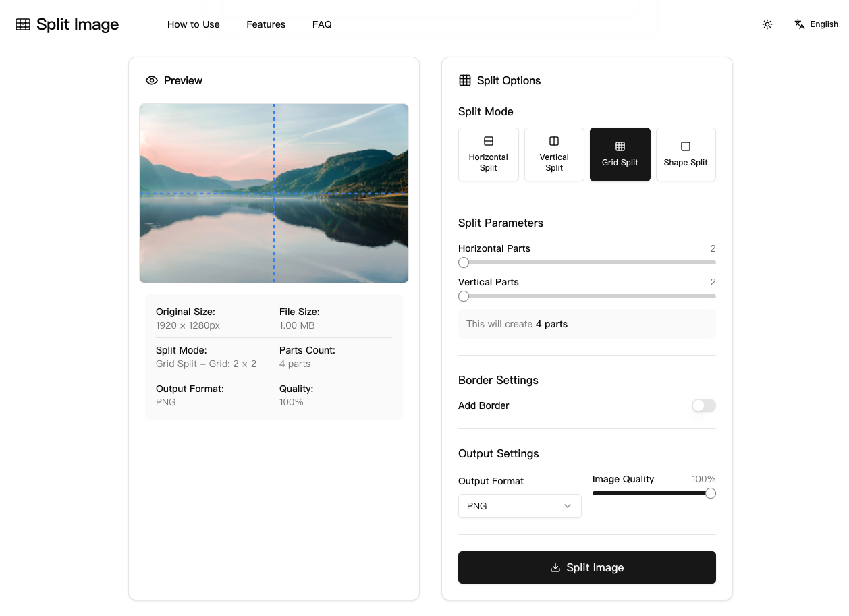Screen dimensions: 849x616
Task: Click the Border Settings heading
Action: pos(498,380)
